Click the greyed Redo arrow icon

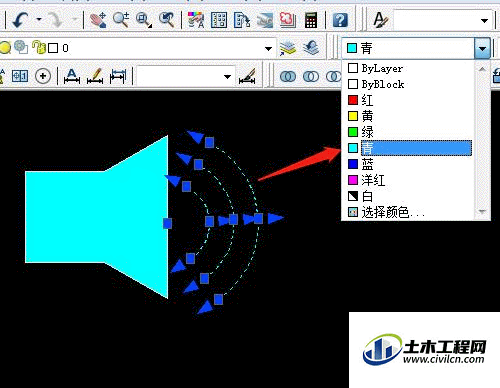[55, 20]
